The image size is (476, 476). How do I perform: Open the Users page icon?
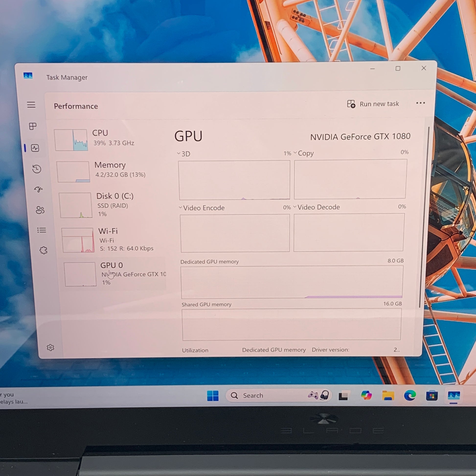[40, 210]
